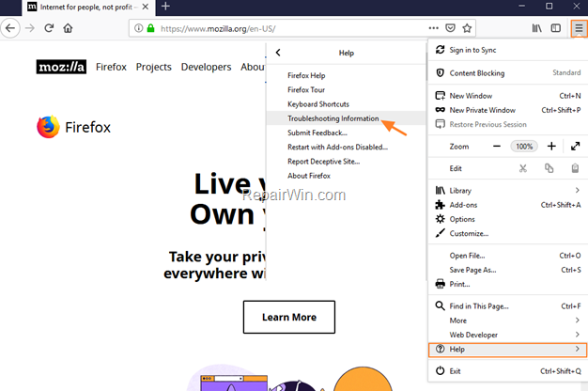Reset zoom via 100% indicator
The width and height of the screenshot is (588, 391).
524,147
